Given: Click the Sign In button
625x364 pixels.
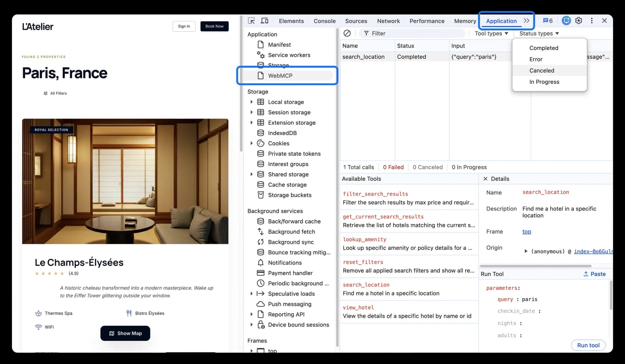Looking at the screenshot, I should pos(184,26).
